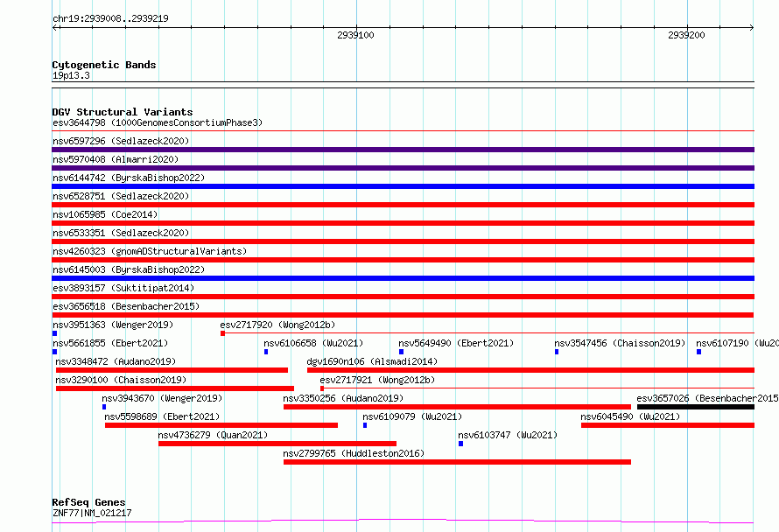This screenshot has width=779, height=532.
Task: Click the purple bar for nsv6597296 (Sedlazeck2020)
Action: point(403,150)
